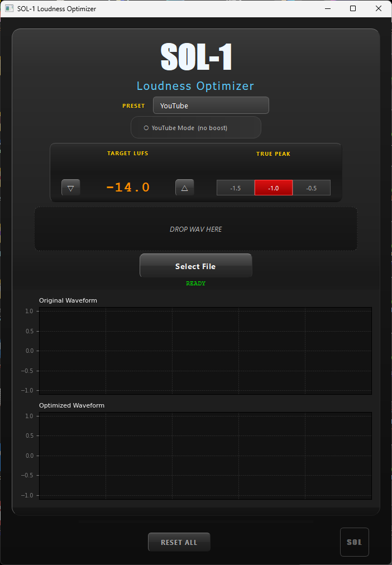
Task: Enable the YouTube Mode (no boost) option
Action: 146,128
